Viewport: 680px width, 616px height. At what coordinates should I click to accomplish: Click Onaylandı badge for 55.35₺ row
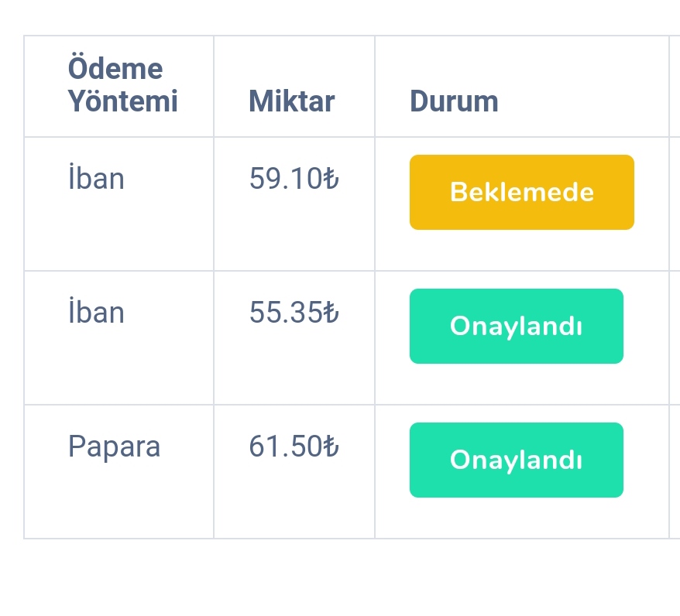coord(516,326)
